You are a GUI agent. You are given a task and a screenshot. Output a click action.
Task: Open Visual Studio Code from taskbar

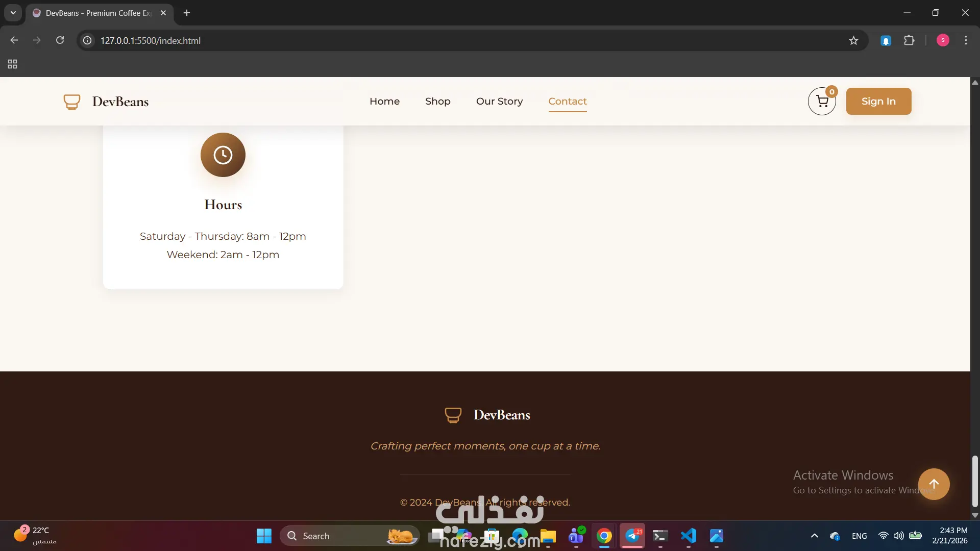pos(688,536)
